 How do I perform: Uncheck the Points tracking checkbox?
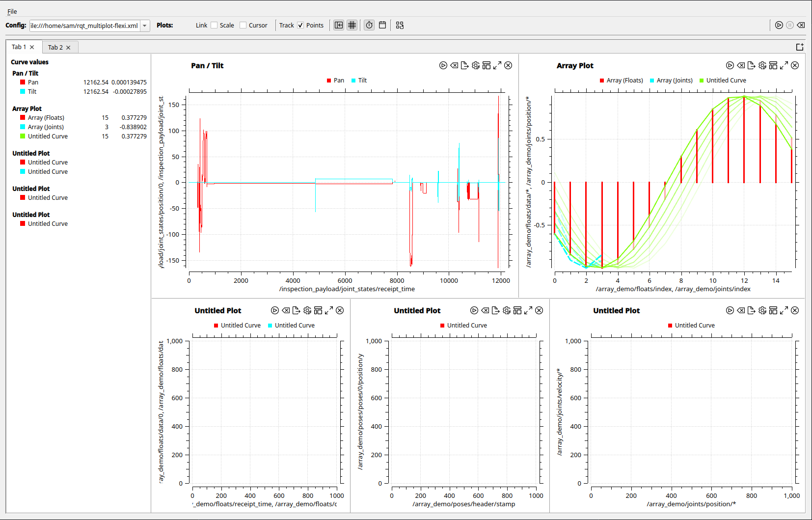[x=300, y=25]
